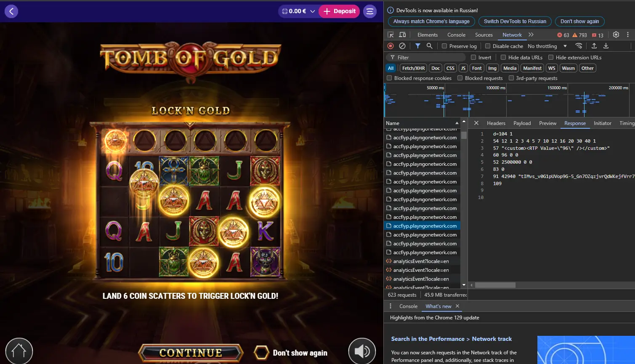Image resolution: width=635 pixels, height=364 pixels.
Task: Click the Import HAR upload icon
Action: click(x=594, y=46)
